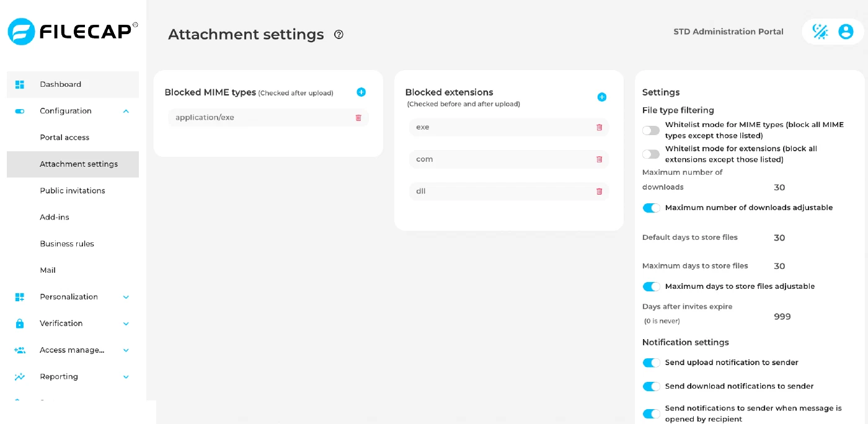Edit the maximum days to store files value
The image size is (868, 424).
[779, 267]
